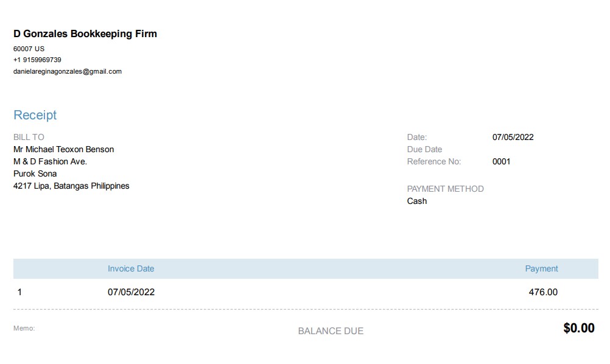Click the phone number +1 9159969739

point(37,60)
